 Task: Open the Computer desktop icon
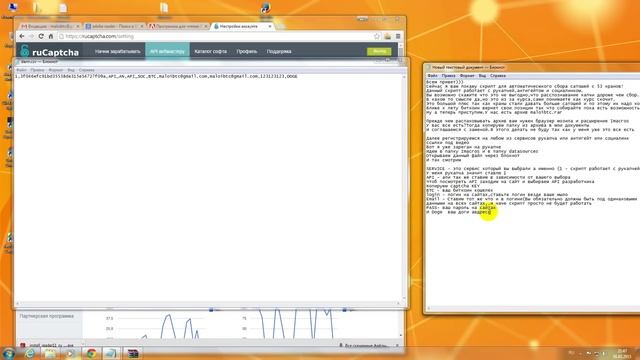(12, 8)
